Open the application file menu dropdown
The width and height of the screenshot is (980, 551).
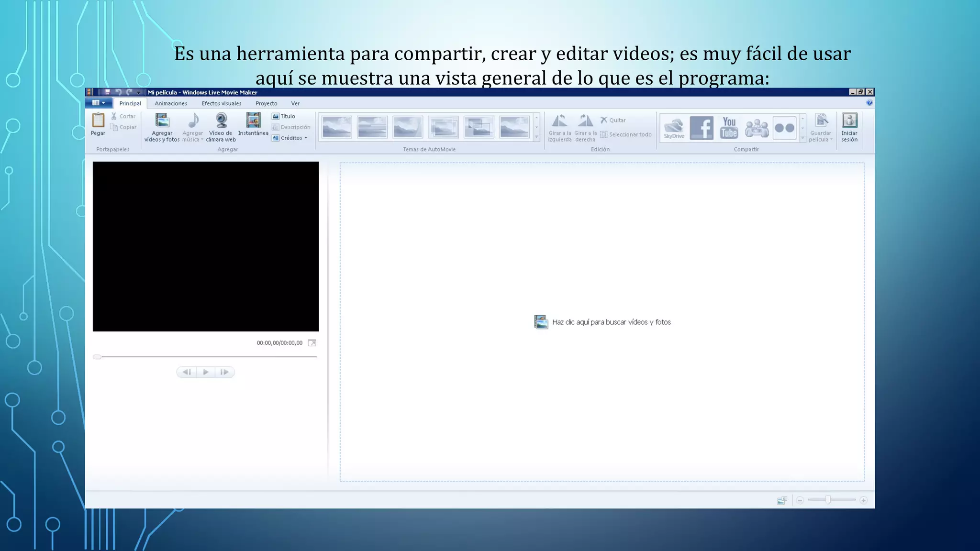tap(99, 103)
